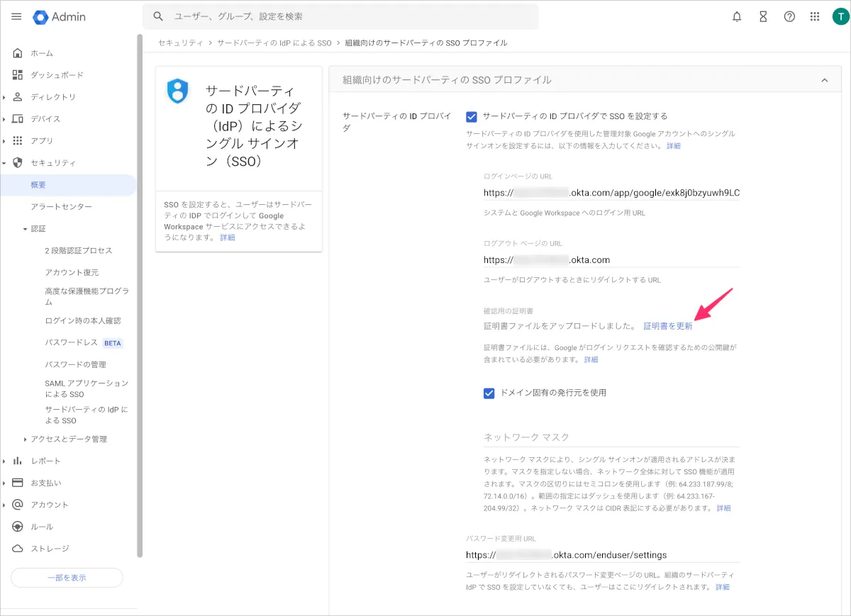Open アラートセンター in sidebar
The height and width of the screenshot is (616, 851).
pos(61,206)
